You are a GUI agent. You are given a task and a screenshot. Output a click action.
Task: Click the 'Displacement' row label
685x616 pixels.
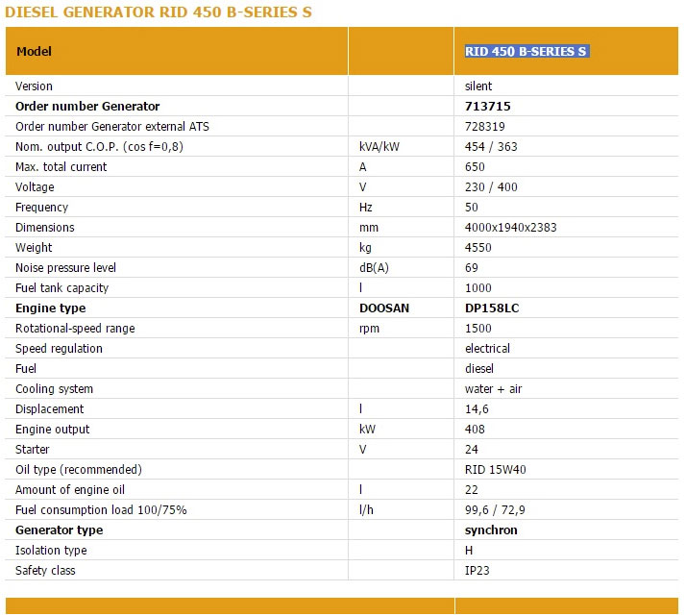(x=49, y=409)
